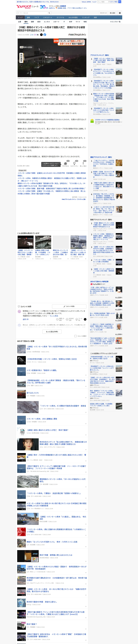
Task: Share the article on Facebook
Action: pos(45,35)
